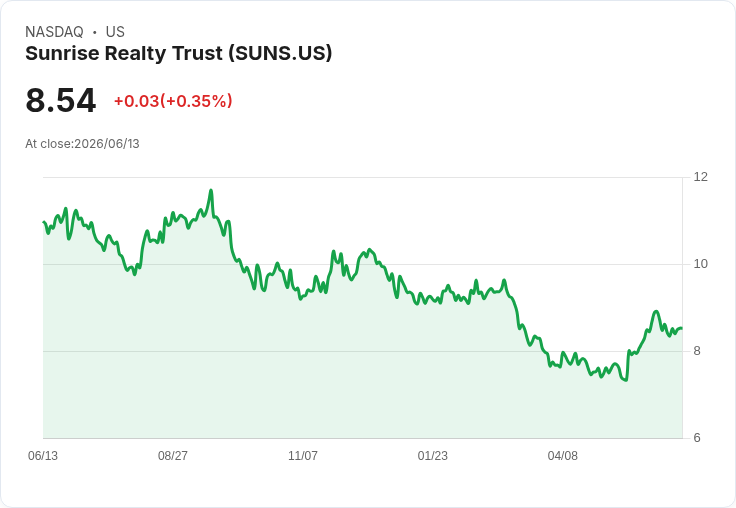Click the highest peak of the price line
Screen dimensions: 736x508
click(211, 191)
